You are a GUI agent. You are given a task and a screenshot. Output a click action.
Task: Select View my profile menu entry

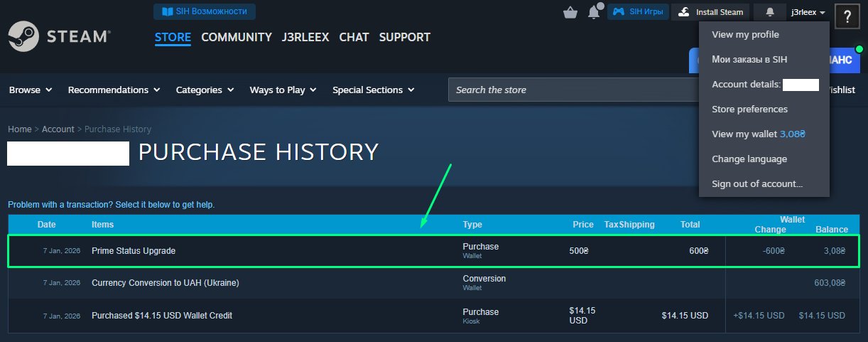[x=745, y=35]
